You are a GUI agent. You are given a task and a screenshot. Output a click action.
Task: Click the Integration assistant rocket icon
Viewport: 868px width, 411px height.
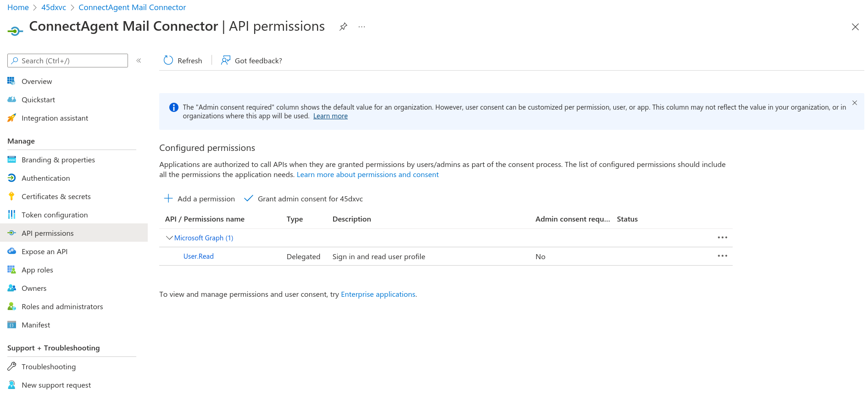point(11,118)
